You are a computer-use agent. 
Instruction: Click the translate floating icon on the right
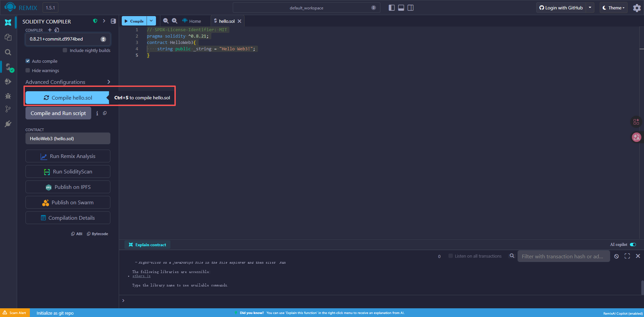636,137
